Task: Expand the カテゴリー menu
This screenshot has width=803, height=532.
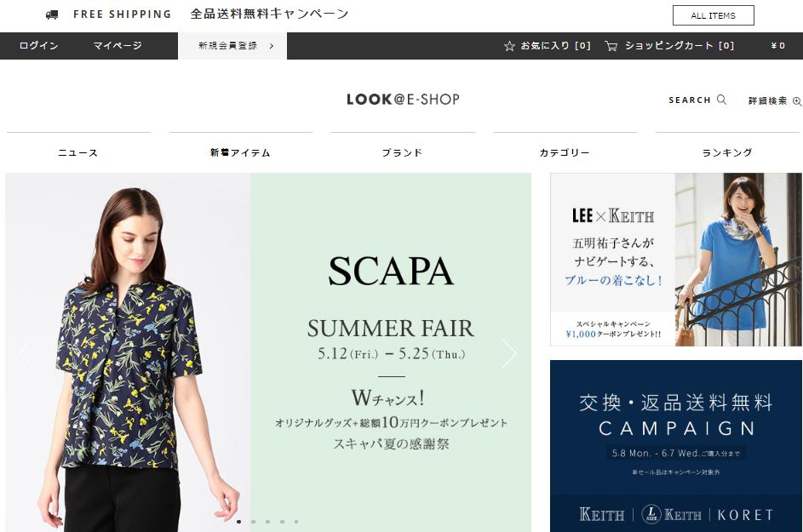Action: point(565,152)
